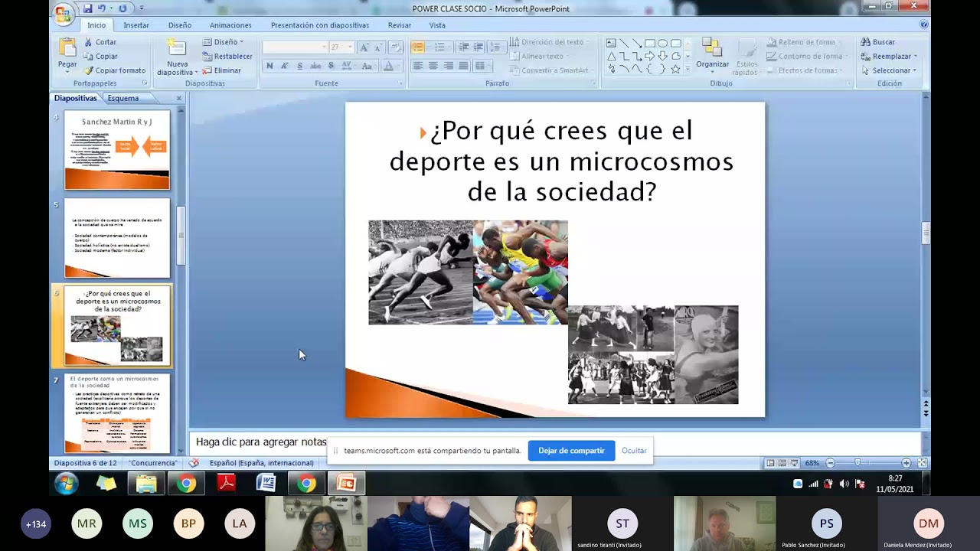Toggle underline S formatting
980x551 pixels.
299,67
